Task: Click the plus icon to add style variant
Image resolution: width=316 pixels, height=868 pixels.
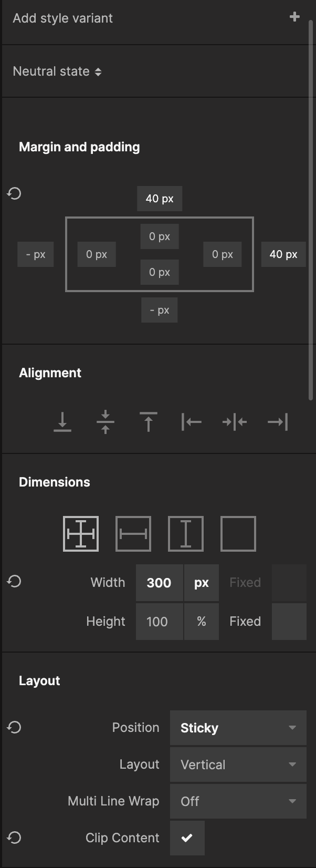Action: click(294, 17)
